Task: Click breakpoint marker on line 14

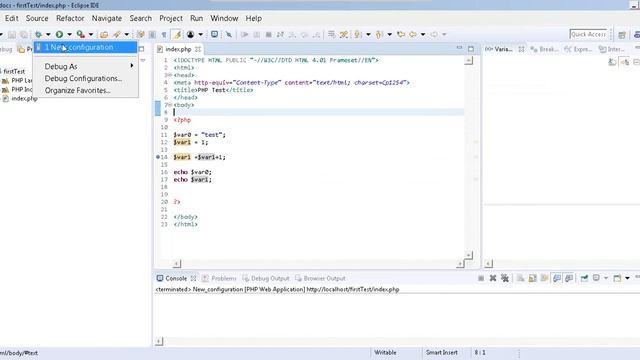Action: coord(158,157)
